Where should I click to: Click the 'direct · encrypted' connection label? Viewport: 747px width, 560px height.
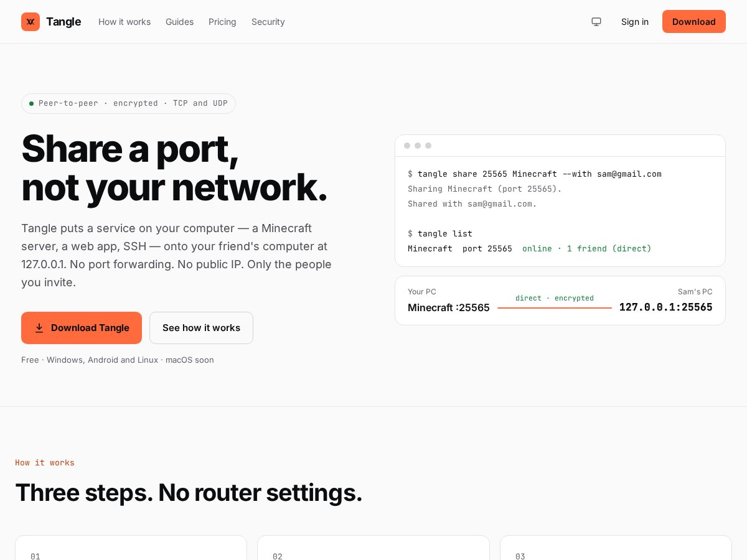tap(555, 298)
